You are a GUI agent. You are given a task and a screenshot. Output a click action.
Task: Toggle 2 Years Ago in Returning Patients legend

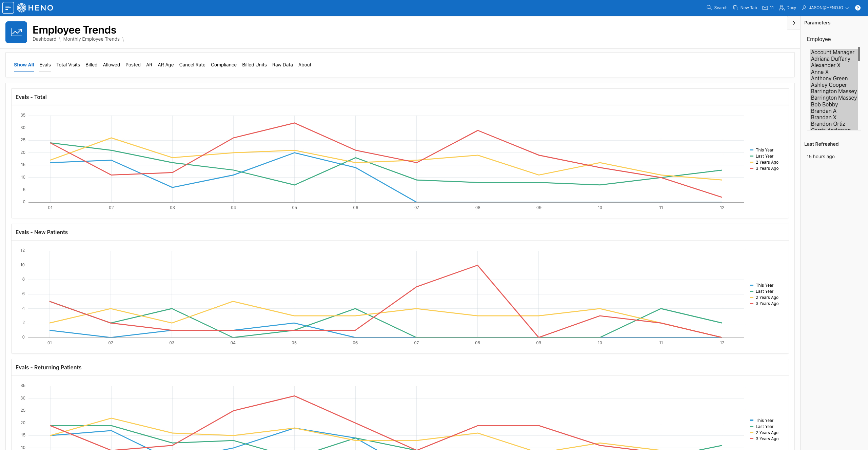point(764,433)
